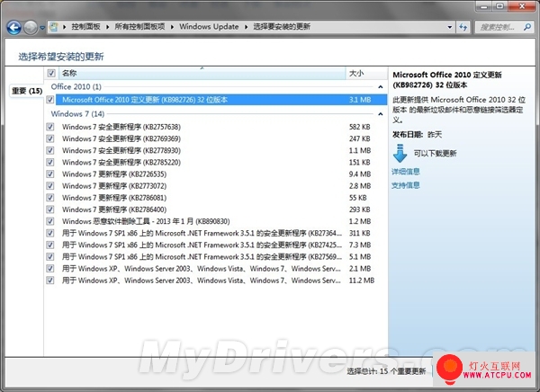Select the .NET Framework 3.5.1 KB27425 row
This screenshot has height=392, width=540.
(221, 245)
